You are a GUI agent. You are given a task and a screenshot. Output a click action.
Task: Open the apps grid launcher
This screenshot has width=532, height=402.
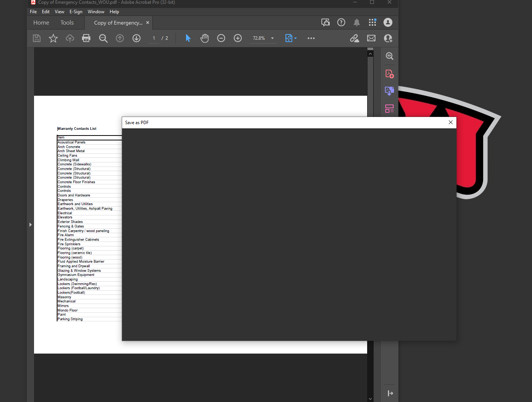pos(372,22)
